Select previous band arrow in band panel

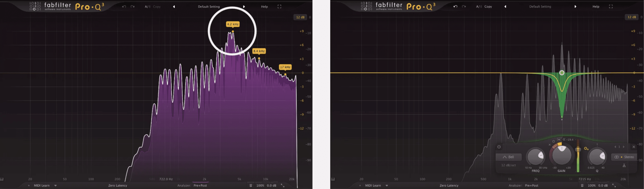(x=615, y=147)
